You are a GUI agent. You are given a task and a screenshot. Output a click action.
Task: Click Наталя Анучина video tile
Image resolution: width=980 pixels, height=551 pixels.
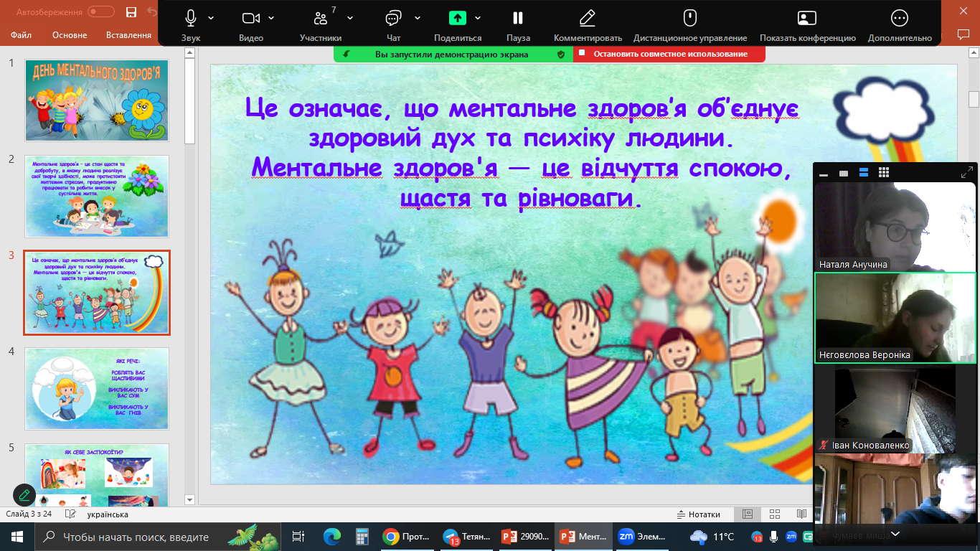coord(895,227)
